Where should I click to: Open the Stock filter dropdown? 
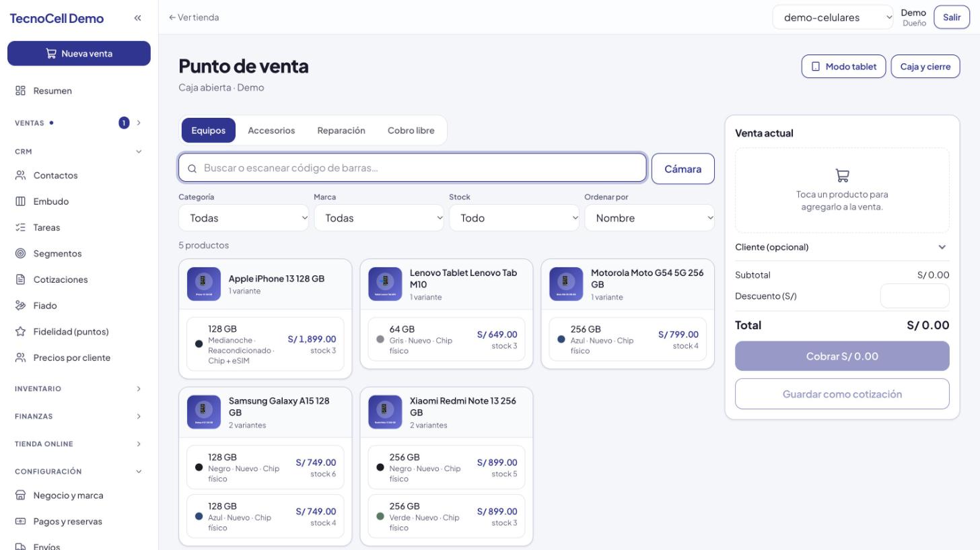pos(514,218)
